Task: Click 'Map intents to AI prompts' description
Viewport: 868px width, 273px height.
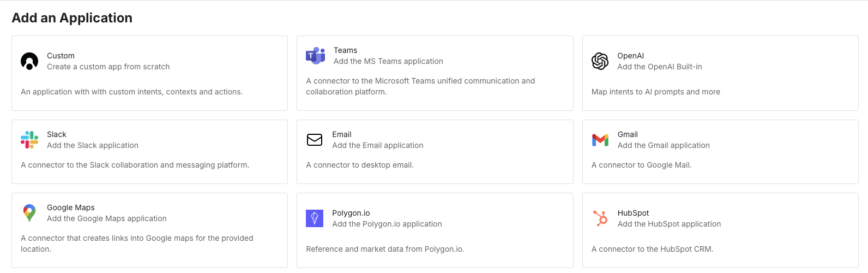Action: tap(655, 92)
